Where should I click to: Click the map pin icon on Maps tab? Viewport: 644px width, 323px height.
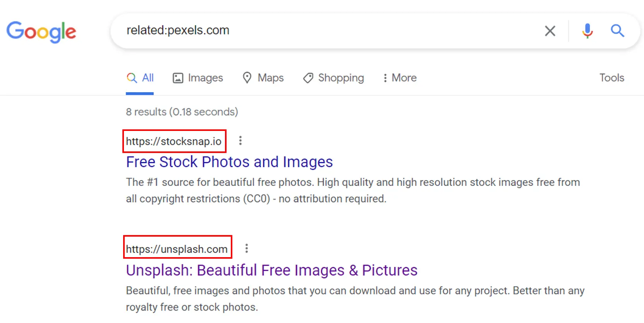pyautogui.click(x=247, y=78)
